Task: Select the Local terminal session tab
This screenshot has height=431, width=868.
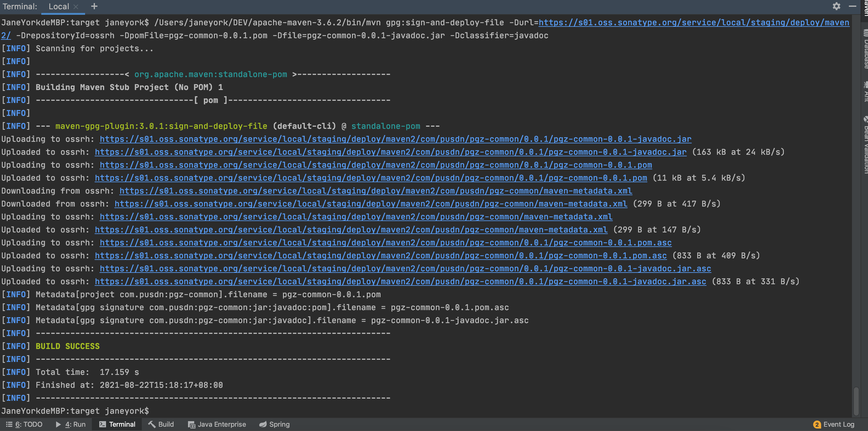Action: click(59, 7)
